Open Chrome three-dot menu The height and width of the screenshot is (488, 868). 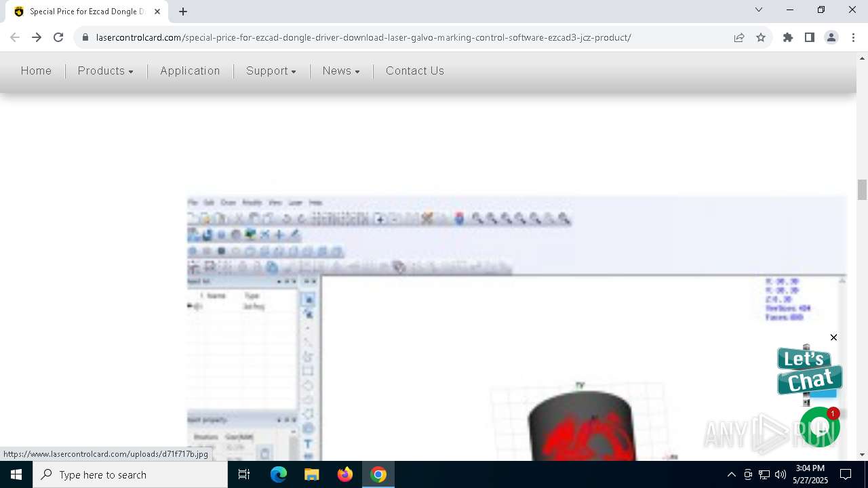coord(852,37)
